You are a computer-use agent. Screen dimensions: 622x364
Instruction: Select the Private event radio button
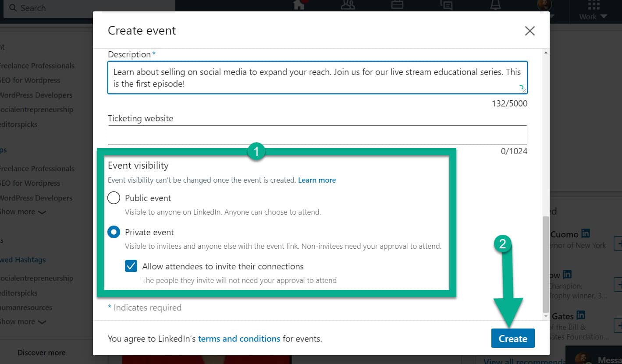click(x=114, y=232)
